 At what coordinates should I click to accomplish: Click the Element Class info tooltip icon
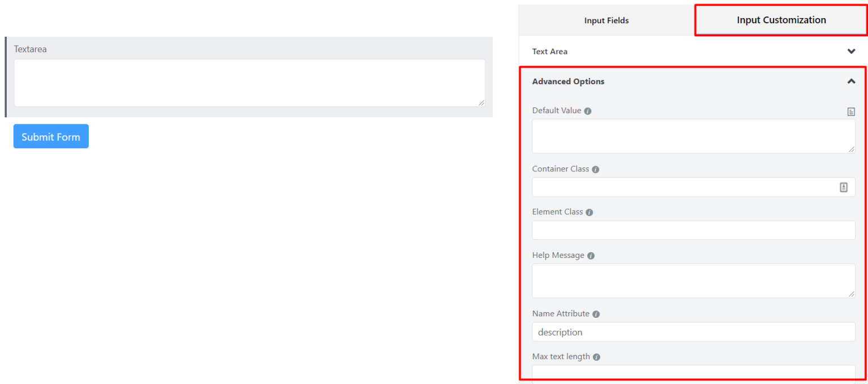pyautogui.click(x=589, y=212)
